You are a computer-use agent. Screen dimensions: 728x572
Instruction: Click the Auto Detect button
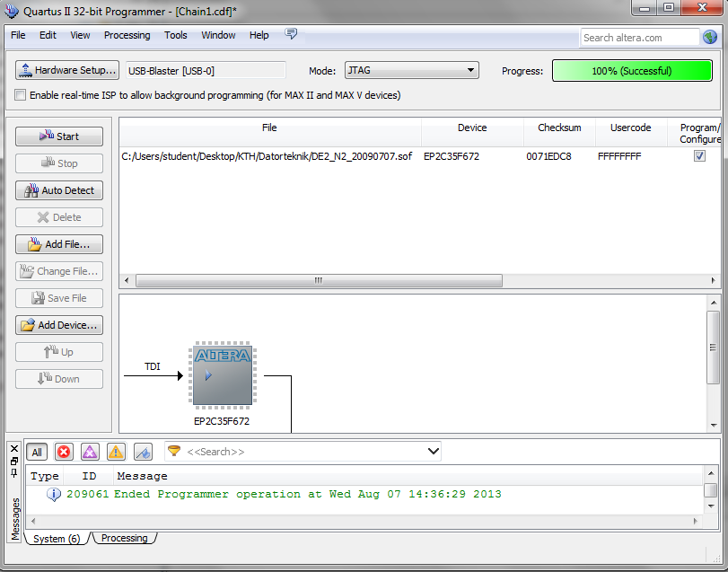click(59, 190)
